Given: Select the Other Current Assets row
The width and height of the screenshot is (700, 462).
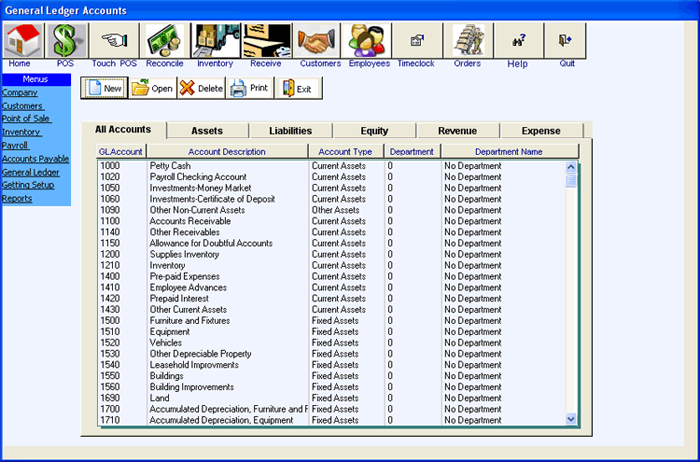Looking at the screenshot, I should [x=331, y=309].
